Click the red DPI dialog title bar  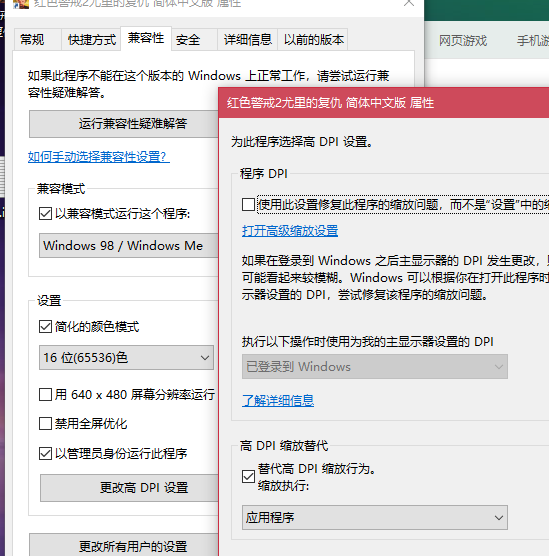click(x=384, y=102)
